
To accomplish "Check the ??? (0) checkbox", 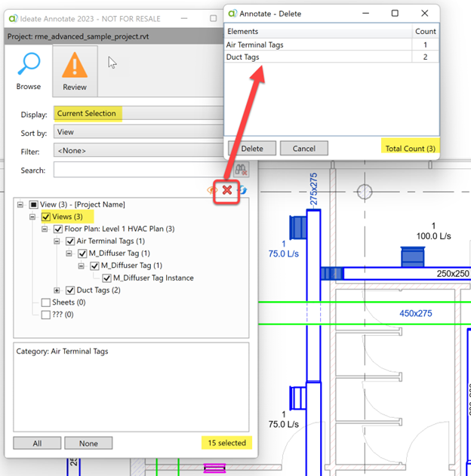I will click(45, 315).
